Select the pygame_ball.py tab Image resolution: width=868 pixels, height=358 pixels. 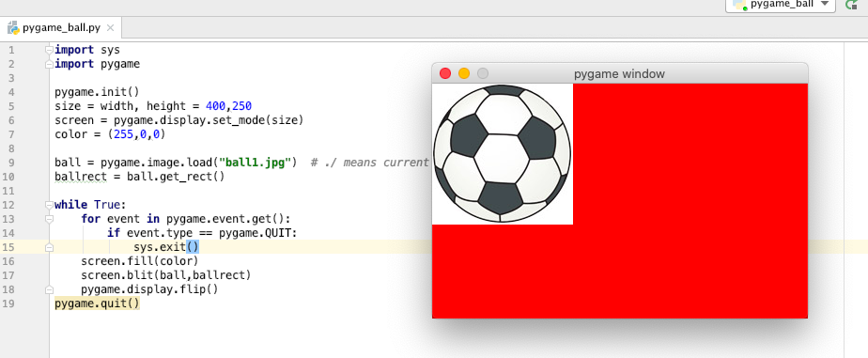tap(61, 27)
